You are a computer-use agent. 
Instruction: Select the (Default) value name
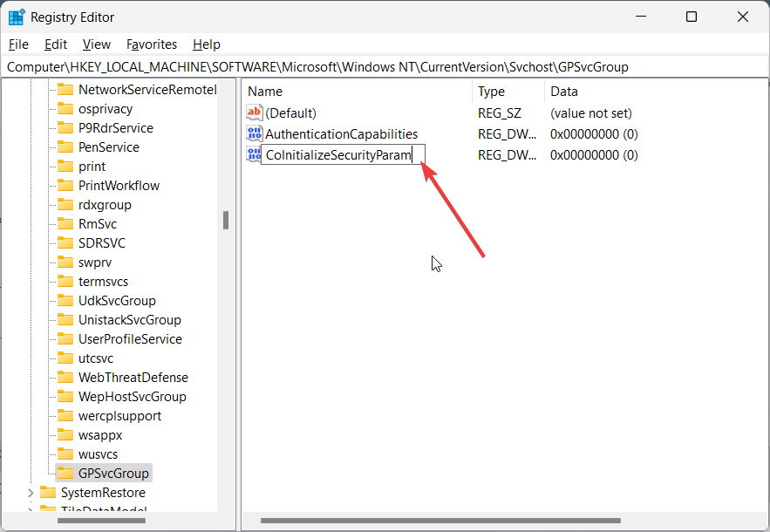pyautogui.click(x=290, y=113)
